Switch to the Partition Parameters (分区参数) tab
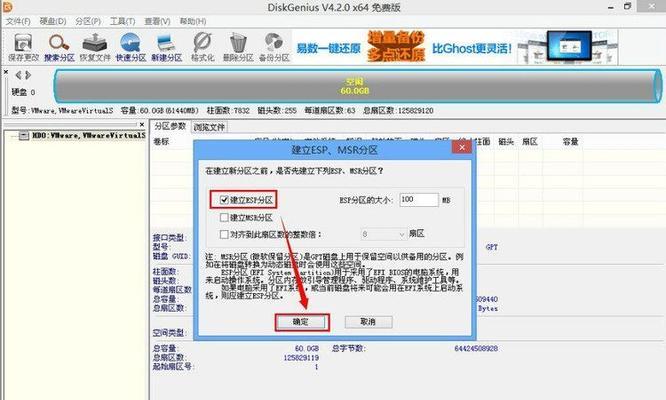666x400 pixels. 170,127
